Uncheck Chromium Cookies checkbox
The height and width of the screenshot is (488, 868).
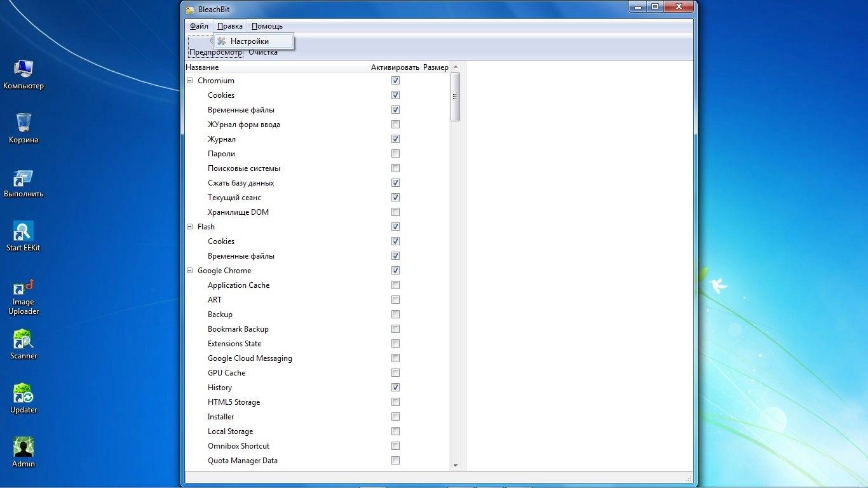point(395,95)
